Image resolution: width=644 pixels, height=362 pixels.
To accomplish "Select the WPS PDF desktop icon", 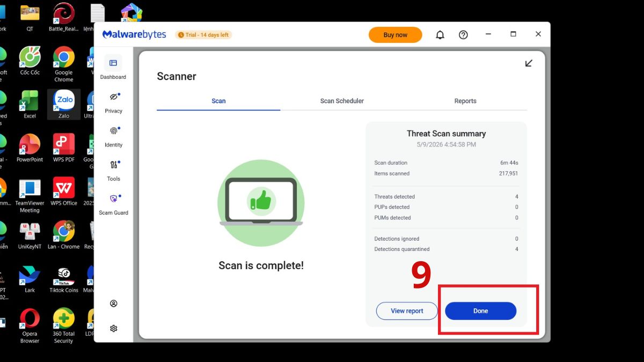I will pos(64,147).
